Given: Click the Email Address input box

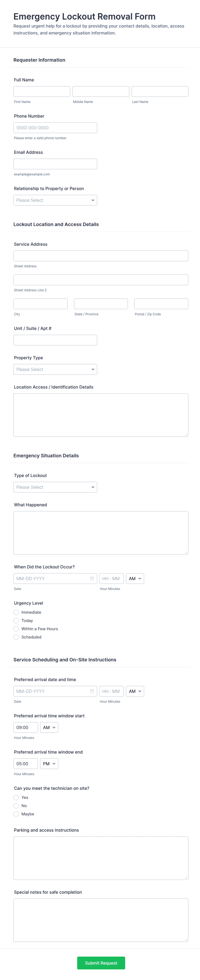Looking at the screenshot, I should click(x=55, y=164).
